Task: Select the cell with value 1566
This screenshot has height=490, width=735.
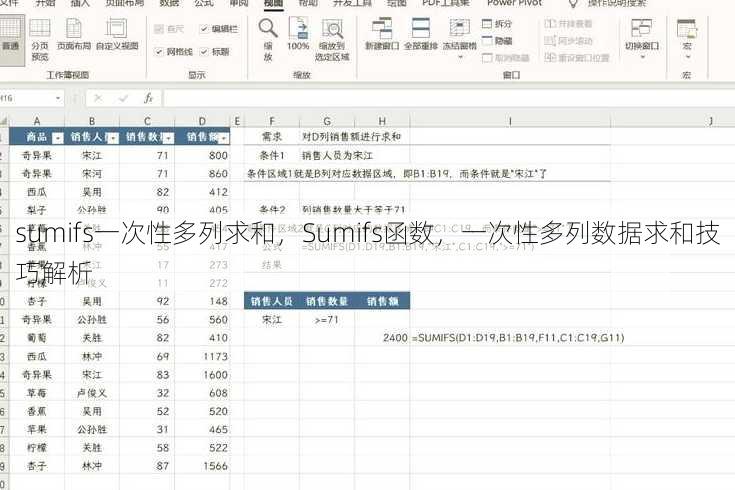Action: coord(202,466)
